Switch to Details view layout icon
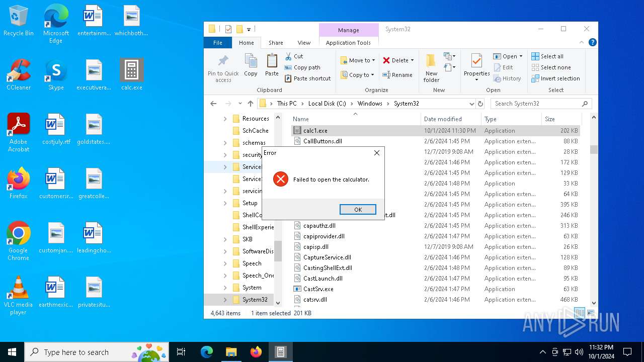 click(x=580, y=313)
